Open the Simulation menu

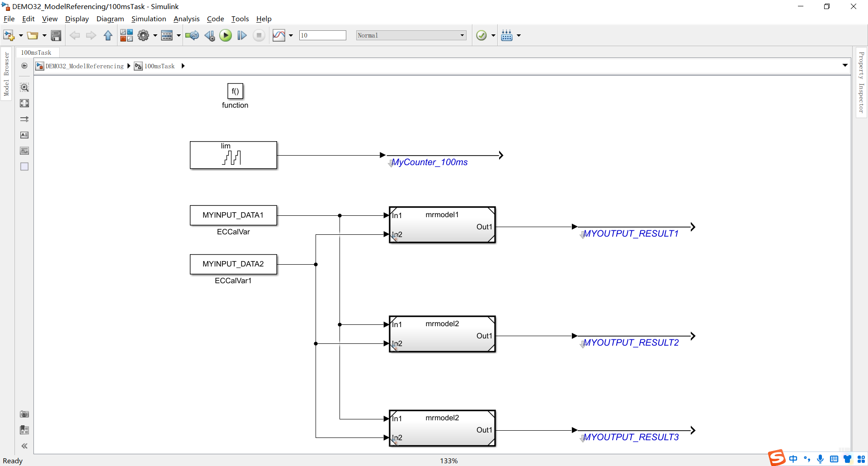(x=149, y=19)
